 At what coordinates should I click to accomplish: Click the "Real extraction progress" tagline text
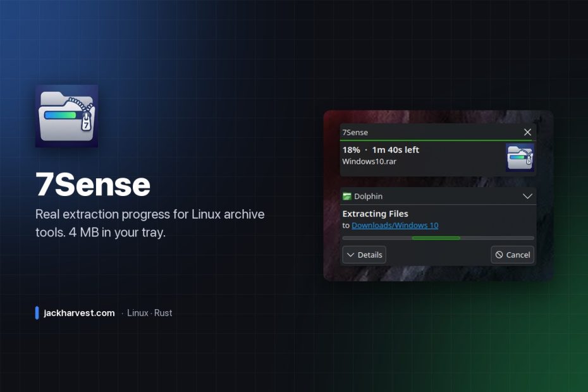click(150, 223)
